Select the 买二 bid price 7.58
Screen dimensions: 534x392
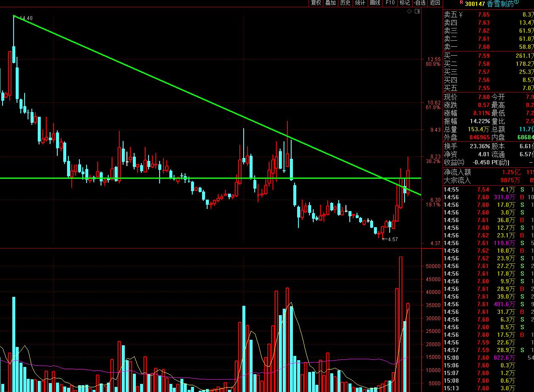[x=484, y=64]
